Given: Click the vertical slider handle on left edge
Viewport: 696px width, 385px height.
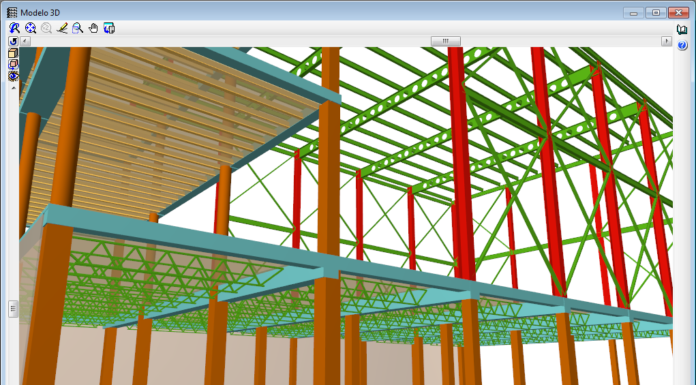Looking at the screenshot, I should click(x=13, y=309).
